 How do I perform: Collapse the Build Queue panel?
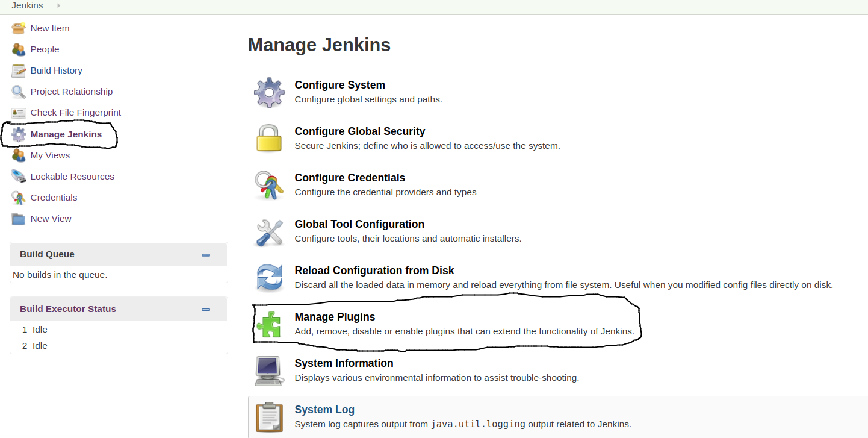coord(206,255)
